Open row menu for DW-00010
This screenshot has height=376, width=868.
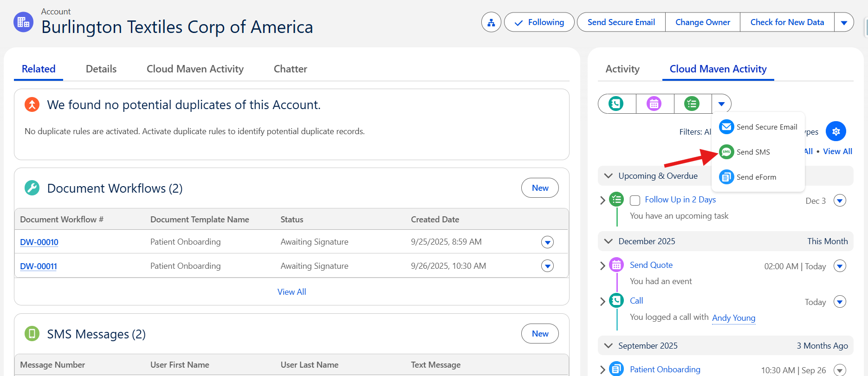tap(548, 242)
